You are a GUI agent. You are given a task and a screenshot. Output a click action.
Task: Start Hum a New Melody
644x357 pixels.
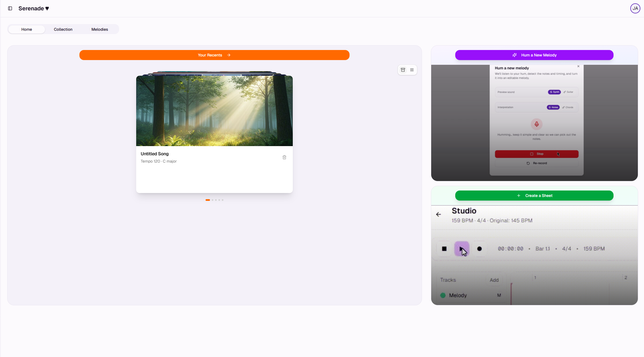pos(539,55)
